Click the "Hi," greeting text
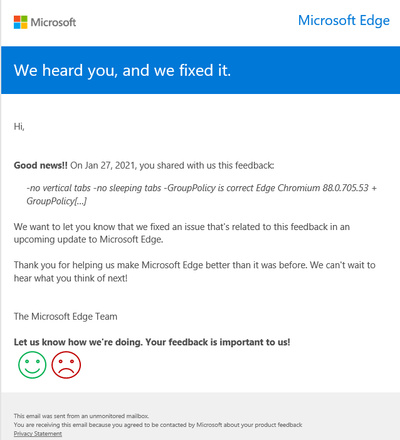400x440 pixels. [x=19, y=127]
